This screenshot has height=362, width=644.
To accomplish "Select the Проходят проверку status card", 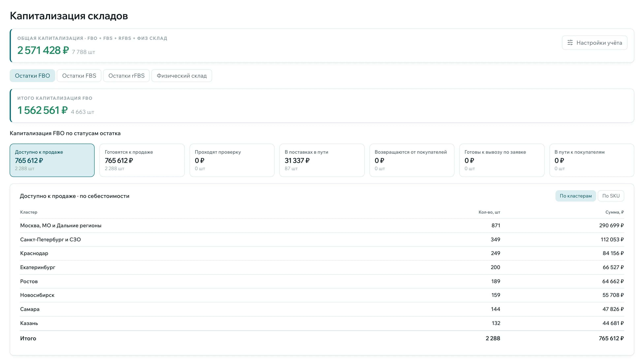I will pos(232,160).
